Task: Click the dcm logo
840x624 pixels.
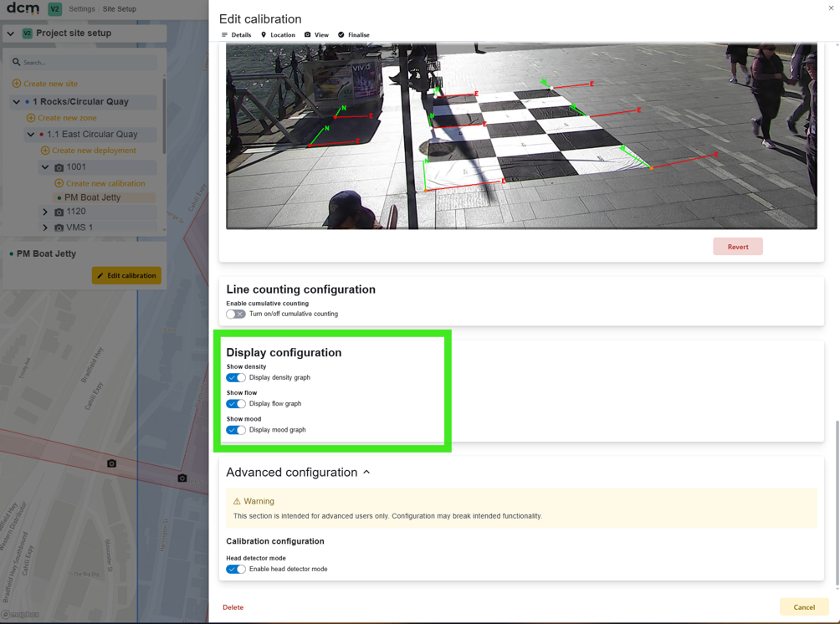Action: click(23, 8)
